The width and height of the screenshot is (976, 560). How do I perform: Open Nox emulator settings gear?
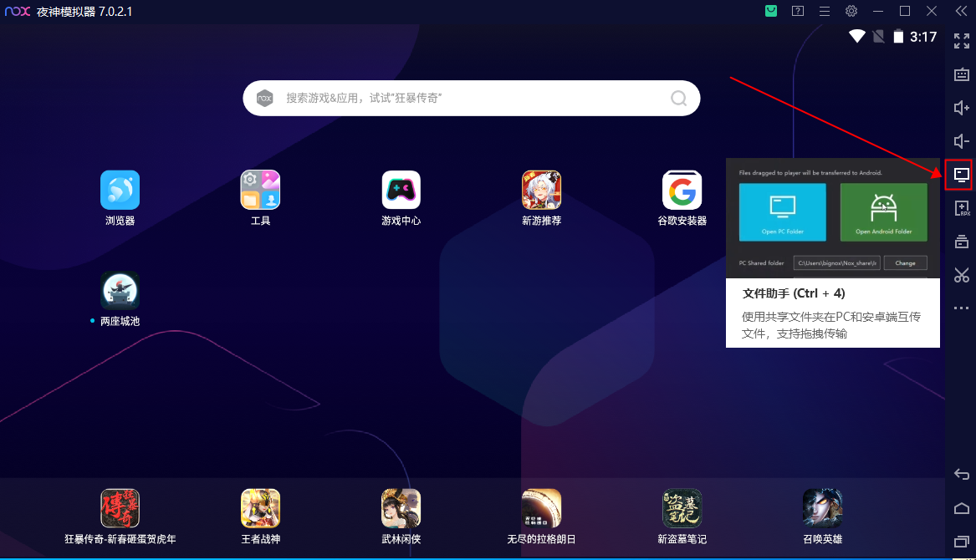click(851, 11)
